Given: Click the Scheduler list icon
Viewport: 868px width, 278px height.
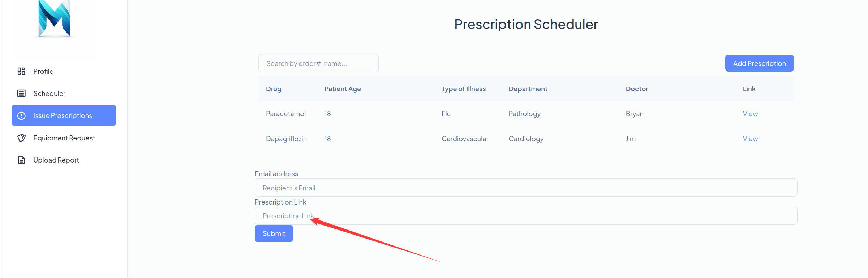Looking at the screenshot, I should tap(21, 93).
